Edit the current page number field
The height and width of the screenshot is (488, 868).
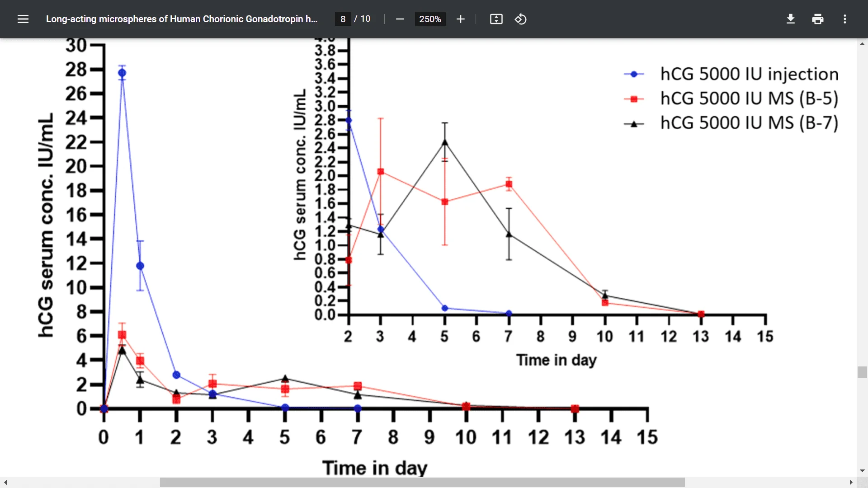pos(343,19)
